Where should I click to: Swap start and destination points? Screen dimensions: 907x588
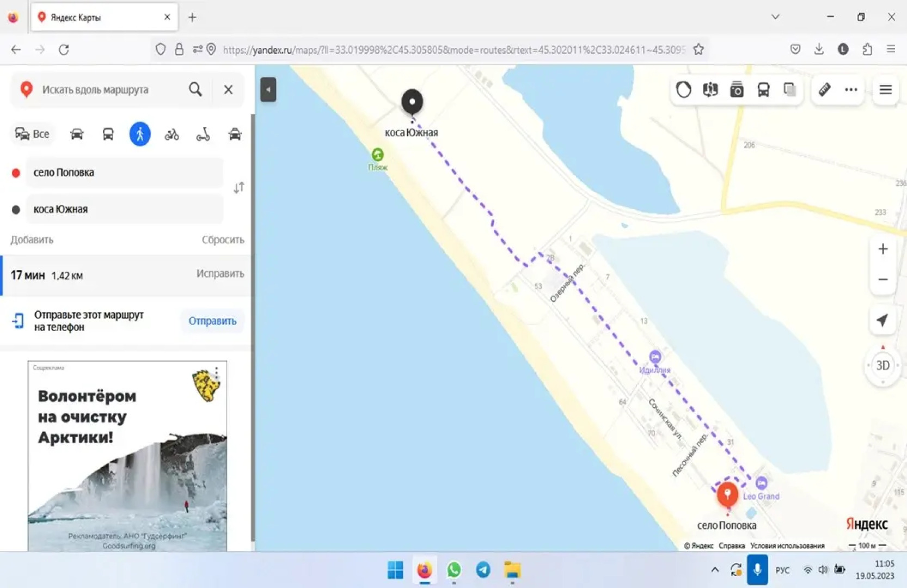pos(238,188)
